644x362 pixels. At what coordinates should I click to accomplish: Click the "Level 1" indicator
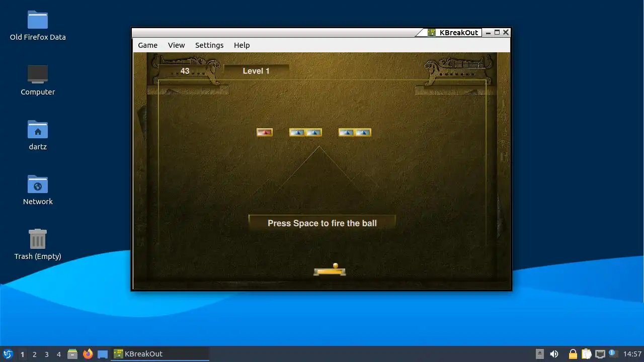click(x=256, y=71)
